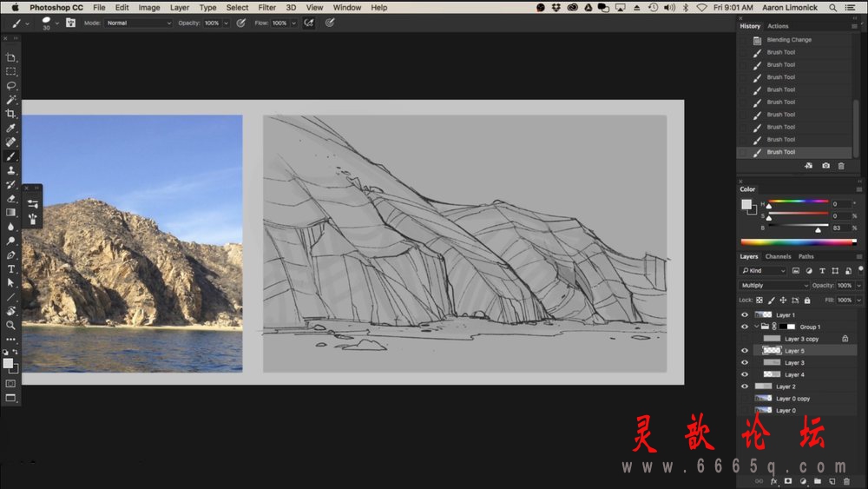Viewport: 868px width, 489px height.
Task: Select the Eraser tool
Action: [x=10, y=198]
